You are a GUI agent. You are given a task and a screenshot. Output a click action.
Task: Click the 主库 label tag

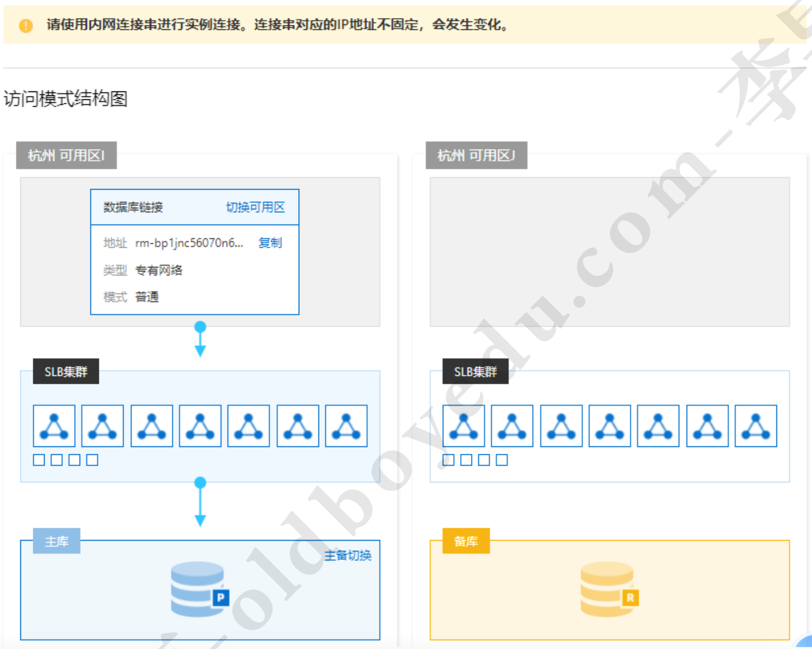[x=56, y=541]
